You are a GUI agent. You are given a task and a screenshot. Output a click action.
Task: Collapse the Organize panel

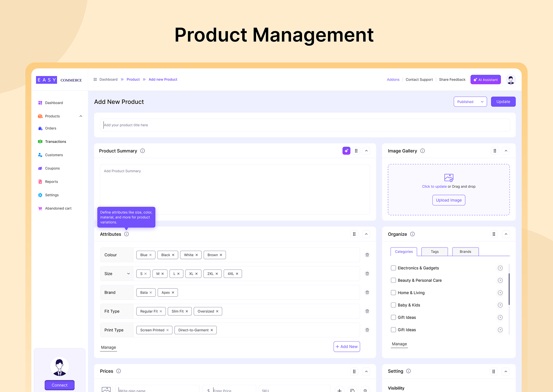[506, 234]
